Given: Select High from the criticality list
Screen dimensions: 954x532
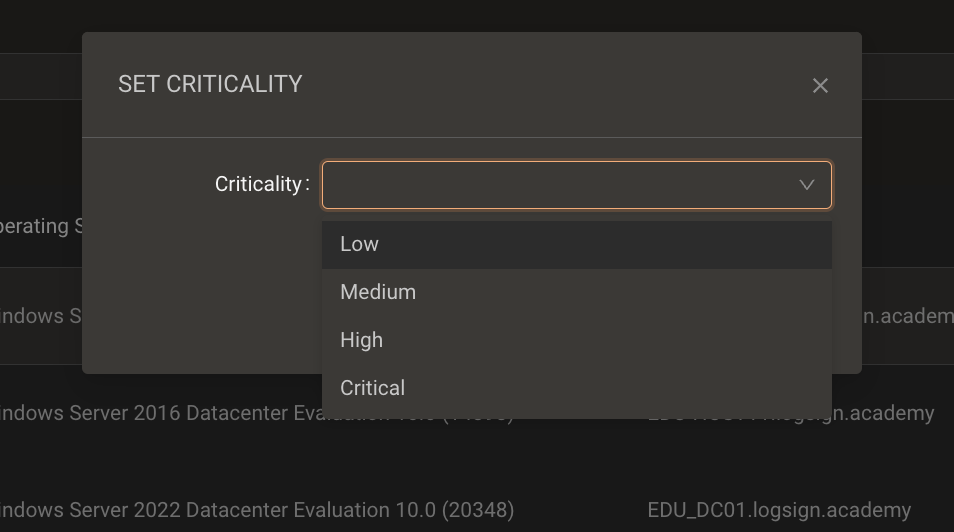Looking at the screenshot, I should tap(577, 340).
